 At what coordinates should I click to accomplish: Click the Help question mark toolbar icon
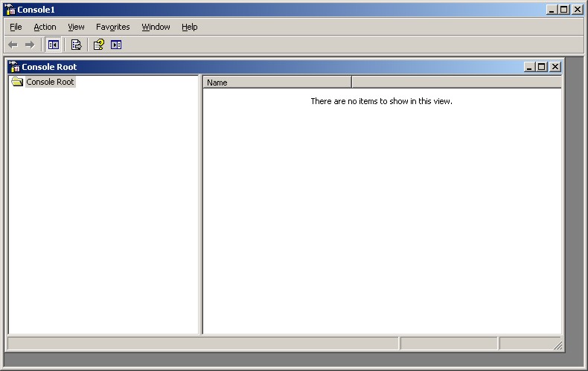[98, 45]
